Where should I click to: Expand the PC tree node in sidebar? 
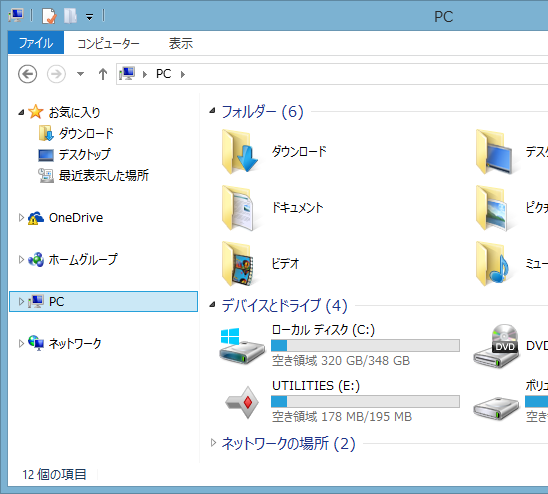pyautogui.click(x=21, y=301)
